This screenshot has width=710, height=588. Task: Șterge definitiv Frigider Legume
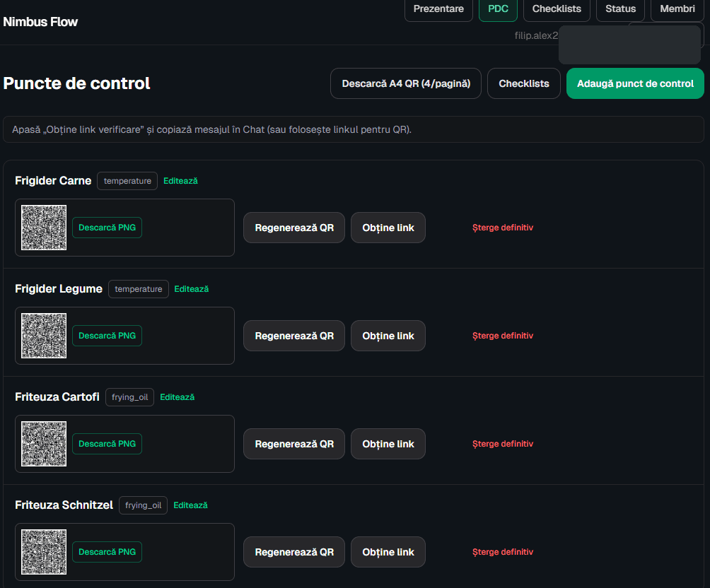pyautogui.click(x=503, y=336)
